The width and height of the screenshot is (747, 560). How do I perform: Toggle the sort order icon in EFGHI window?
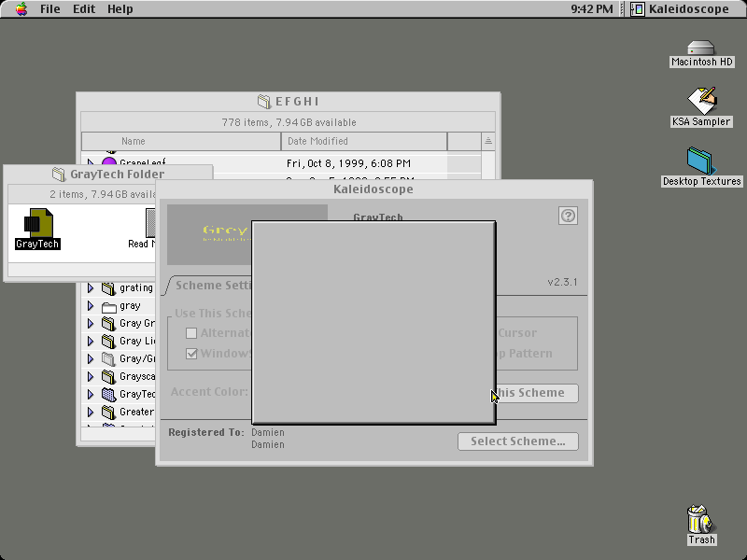tap(487, 141)
